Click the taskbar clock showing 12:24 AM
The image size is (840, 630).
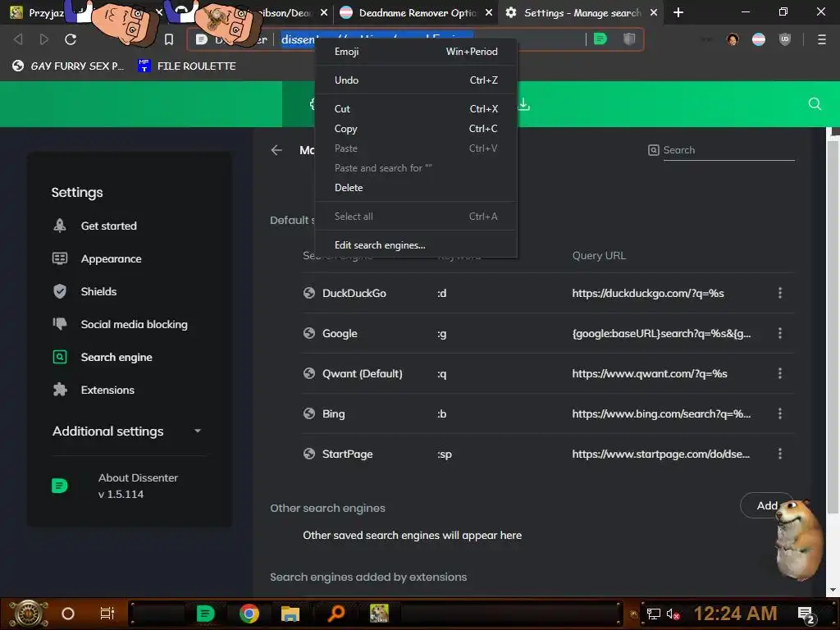(x=735, y=614)
